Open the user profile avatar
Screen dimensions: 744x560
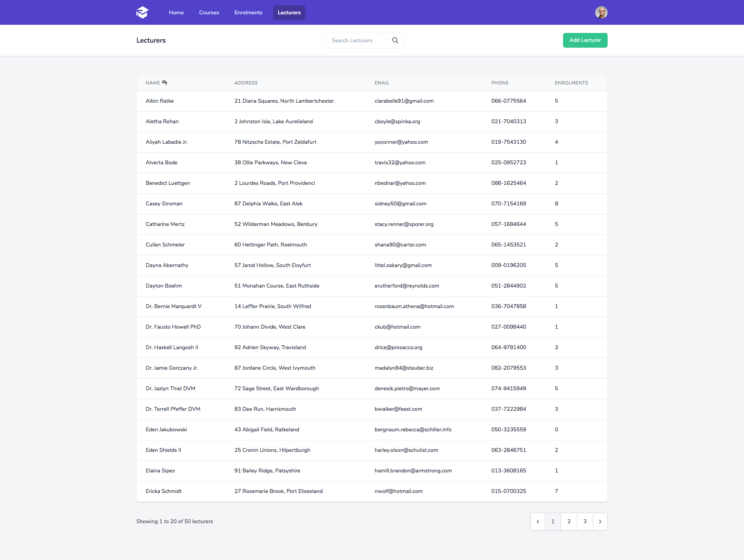(601, 12)
